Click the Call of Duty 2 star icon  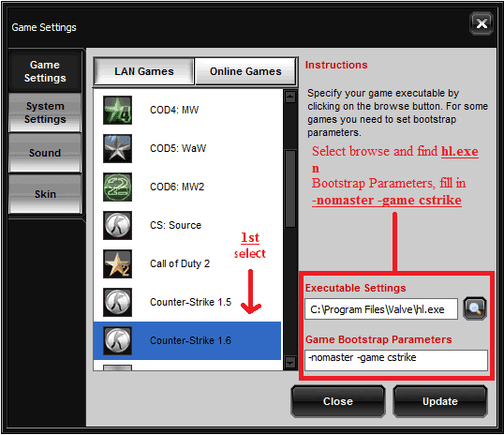click(117, 263)
